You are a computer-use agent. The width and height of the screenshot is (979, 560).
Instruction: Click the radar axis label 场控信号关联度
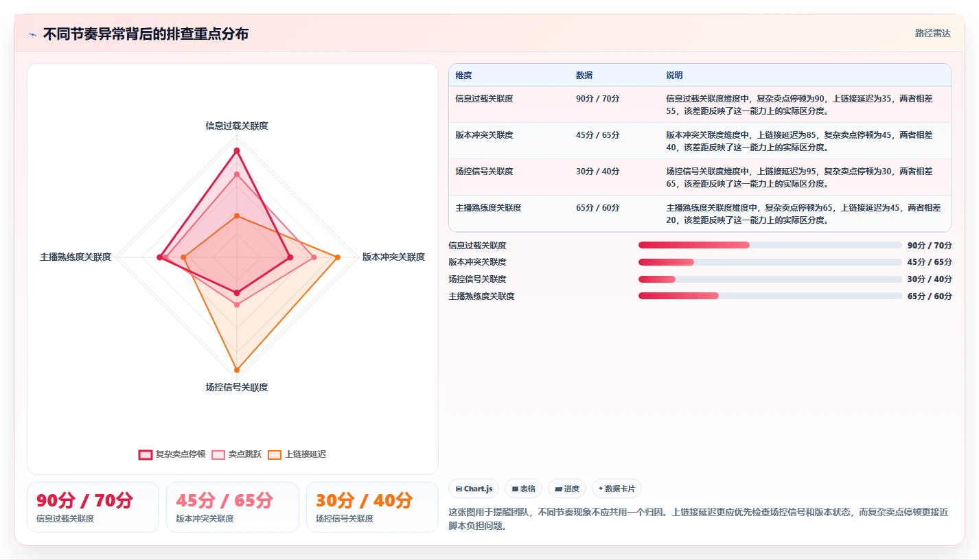click(x=237, y=387)
